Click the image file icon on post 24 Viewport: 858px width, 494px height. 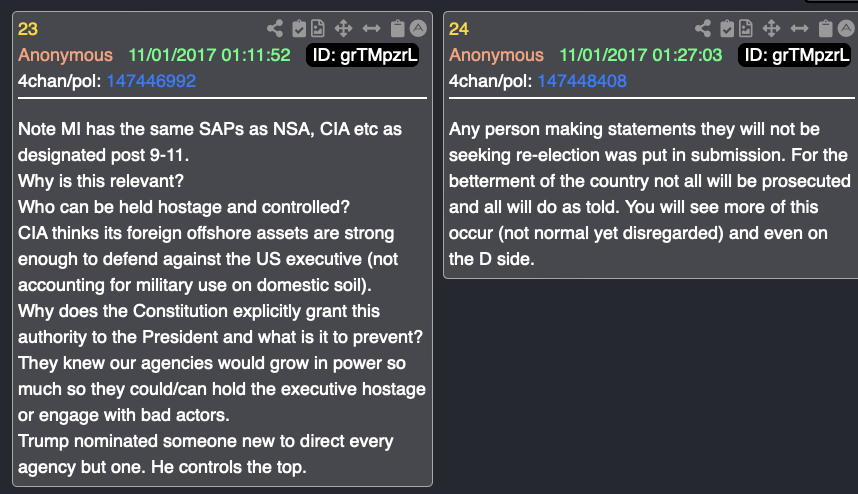[747, 29]
